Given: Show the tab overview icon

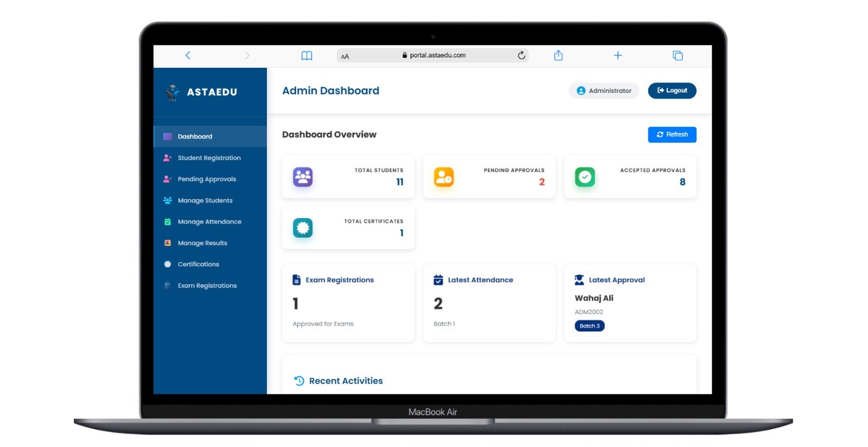Looking at the screenshot, I should pyautogui.click(x=678, y=55).
